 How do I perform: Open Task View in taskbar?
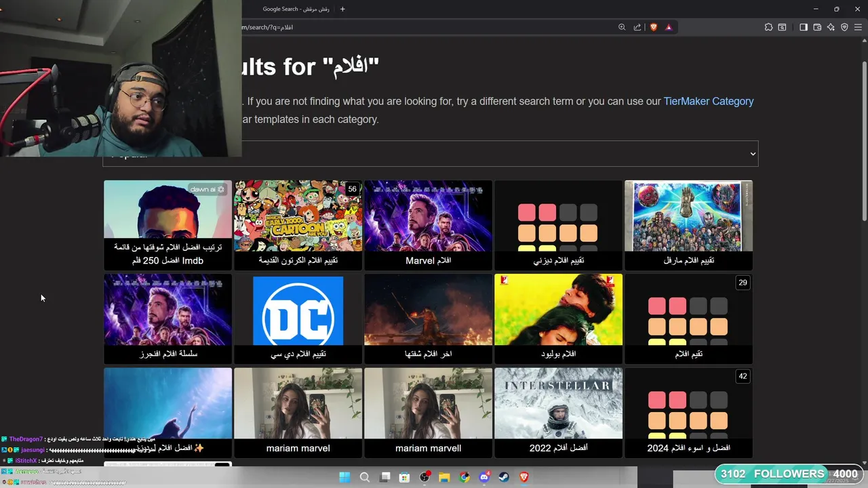coord(385,477)
